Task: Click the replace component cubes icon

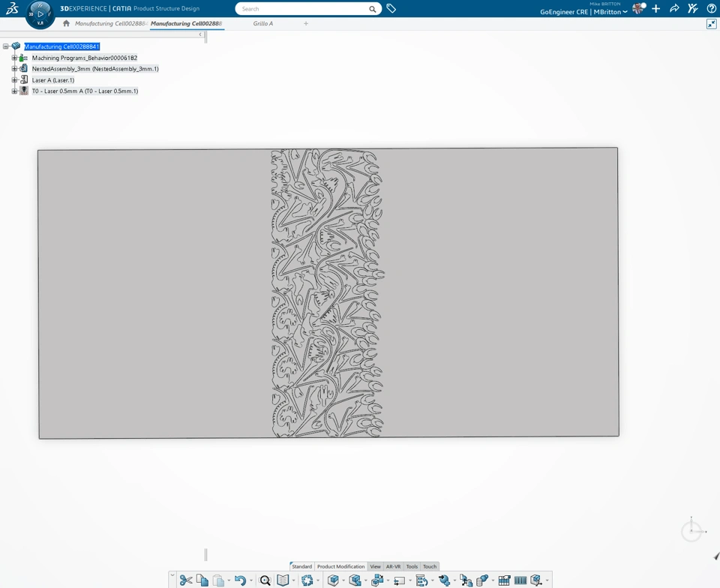Action: click(377, 580)
